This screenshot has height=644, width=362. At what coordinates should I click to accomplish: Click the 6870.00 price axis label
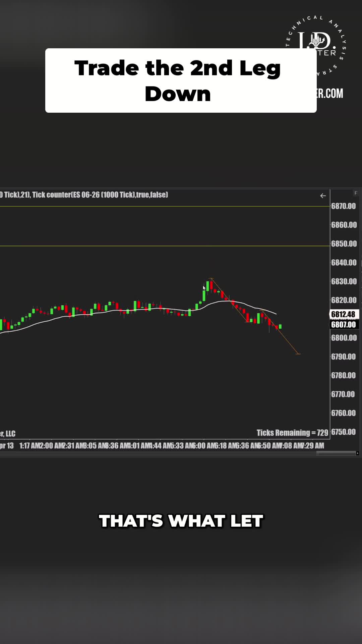pos(344,206)
